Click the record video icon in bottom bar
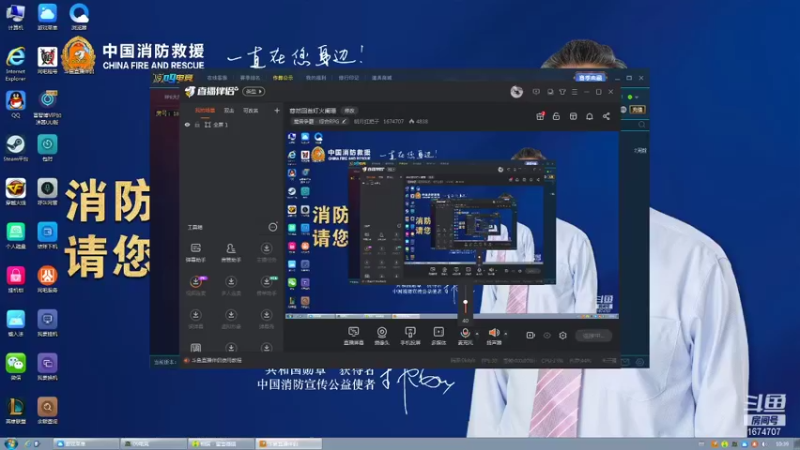 pos(530,335)
